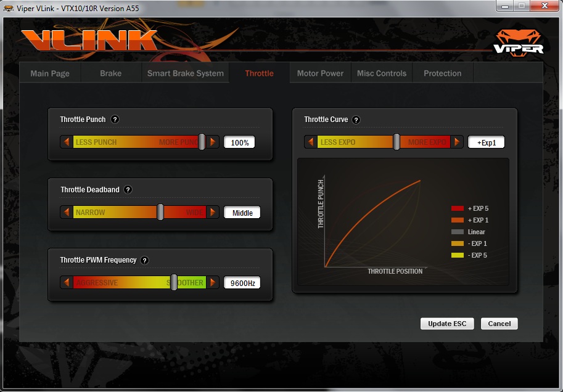Click the Cancel button
Screen dimensions: 563x392
point(499,324)
